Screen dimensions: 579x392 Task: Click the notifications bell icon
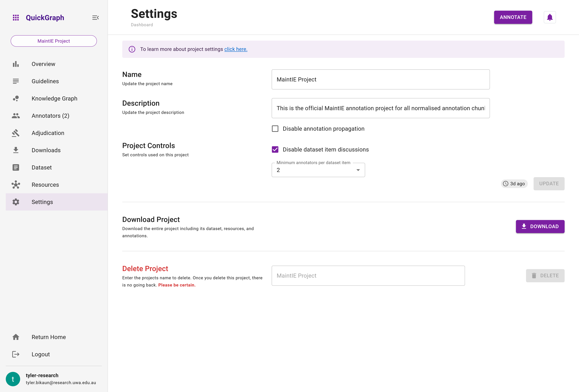[x=550, y=17]
